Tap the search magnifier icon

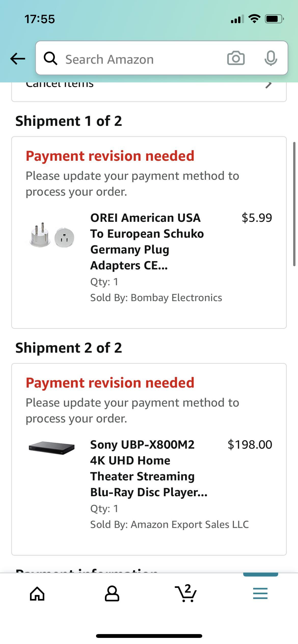click(x=50, y=59)
